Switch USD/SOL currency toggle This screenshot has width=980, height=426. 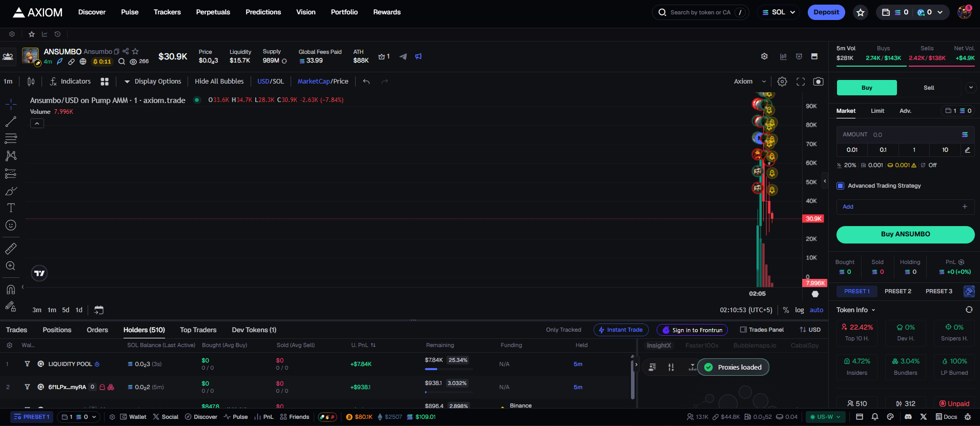[270, 82]
